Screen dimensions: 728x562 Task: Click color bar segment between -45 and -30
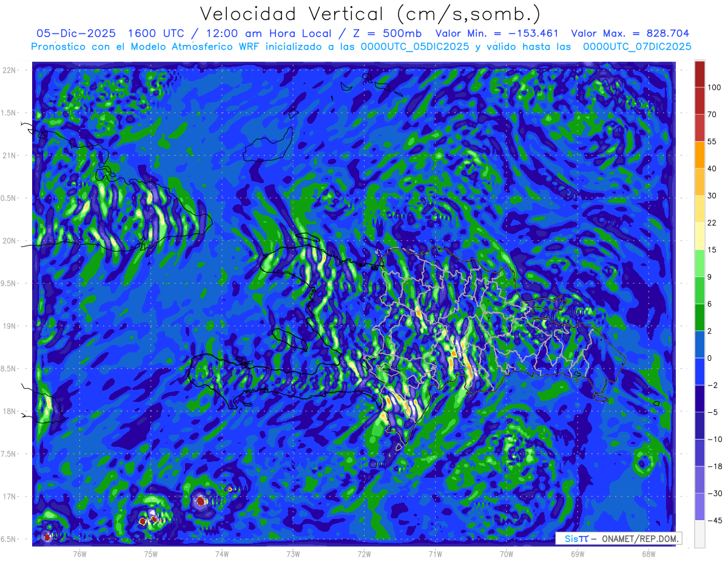(x=699, y=506)
